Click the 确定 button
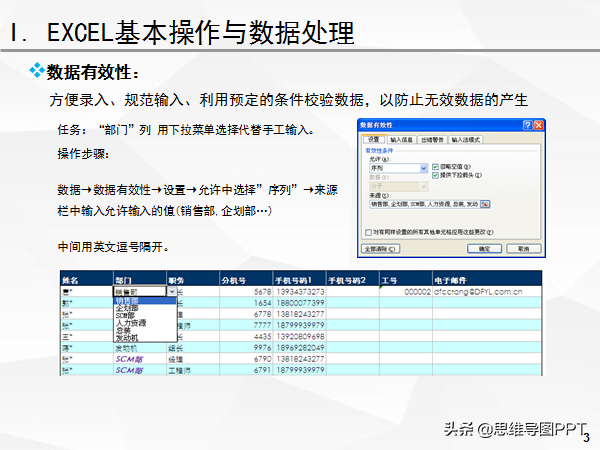 pyautogui.click(x=484, y=249)
